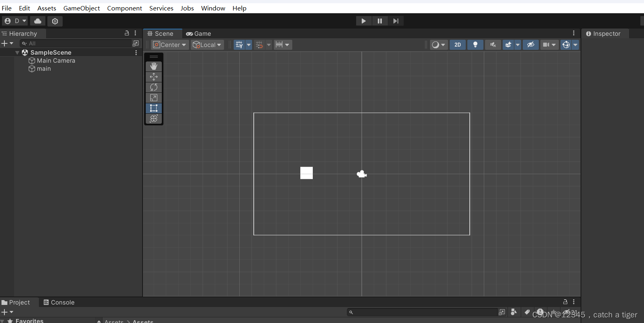
Task: Lock the Hierarchy panel
Action: click(x=127, y=33)
